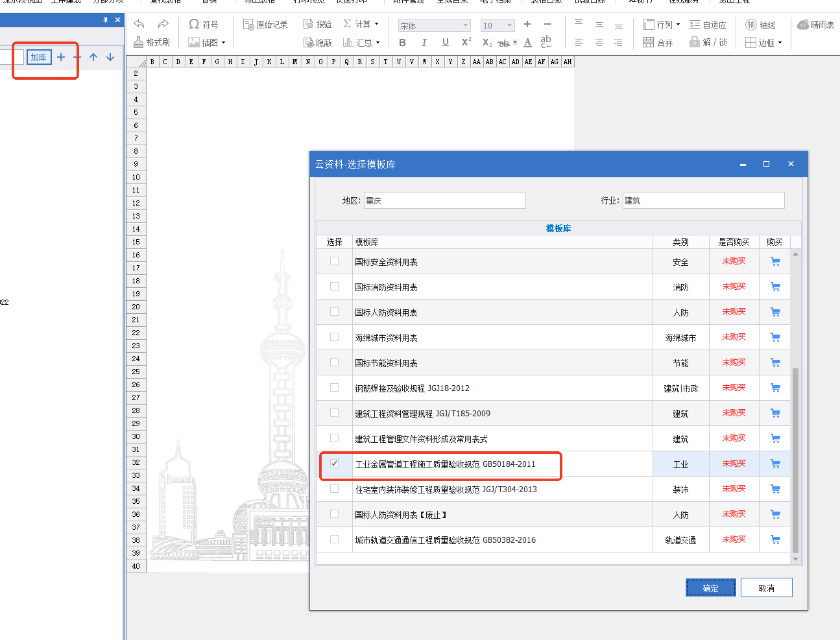Toggle bold text formatting
Image resolution: width=840 pixels, height=640 pixels.
(402, 42)
